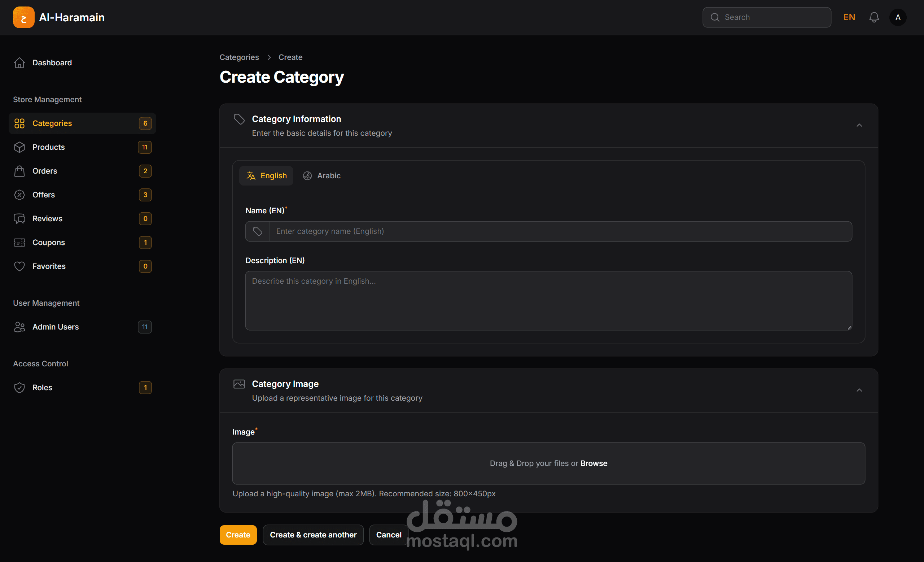Click the Dashboard home icon

(19, 63)
